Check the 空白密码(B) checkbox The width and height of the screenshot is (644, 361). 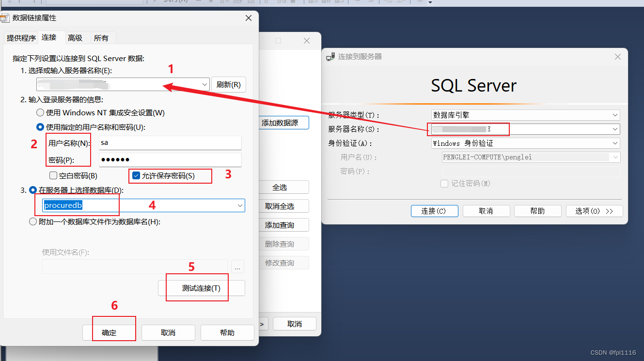pyautogui.click(x=53, y=175)
